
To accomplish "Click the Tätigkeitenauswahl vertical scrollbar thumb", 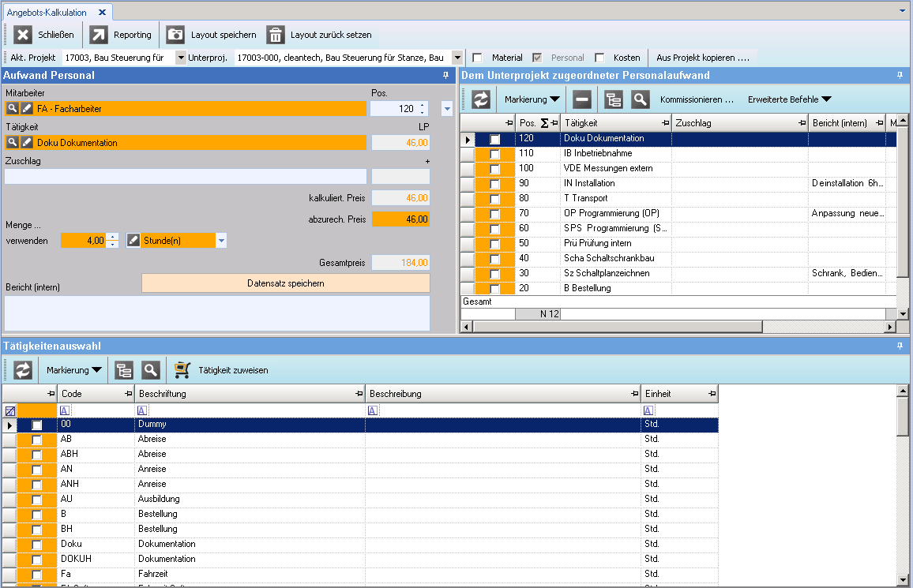I will 903,417.
